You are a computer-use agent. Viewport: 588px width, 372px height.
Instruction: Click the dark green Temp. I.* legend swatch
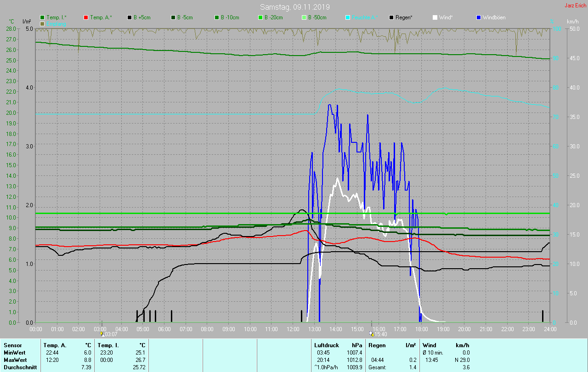tap(43, 17)
